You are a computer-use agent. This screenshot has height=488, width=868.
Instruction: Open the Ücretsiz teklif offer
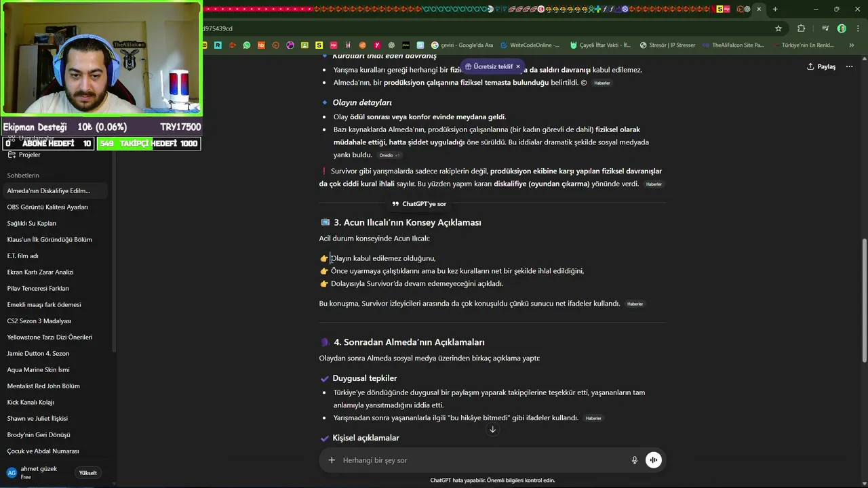coord(489,66)
